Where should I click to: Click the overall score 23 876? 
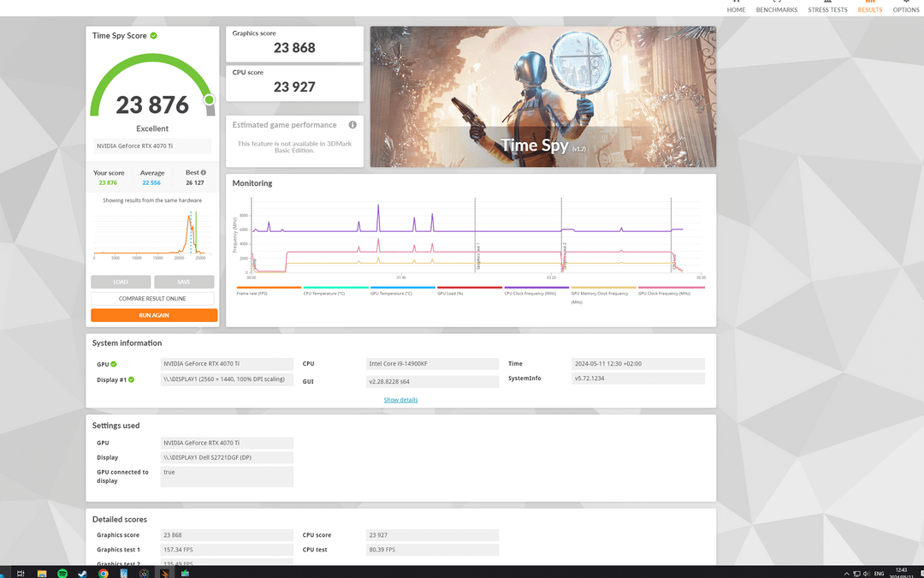tap(152, 105)
